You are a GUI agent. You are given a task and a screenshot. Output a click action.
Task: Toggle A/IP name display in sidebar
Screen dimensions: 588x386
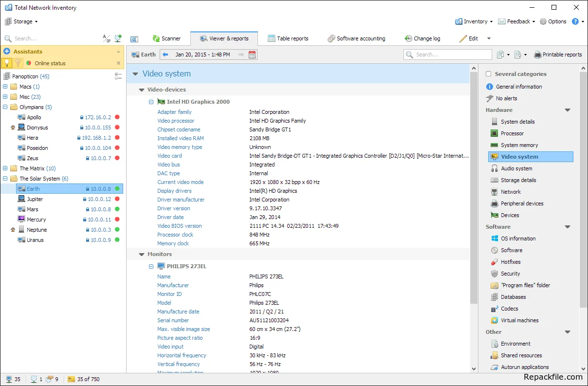coord(106,38)
